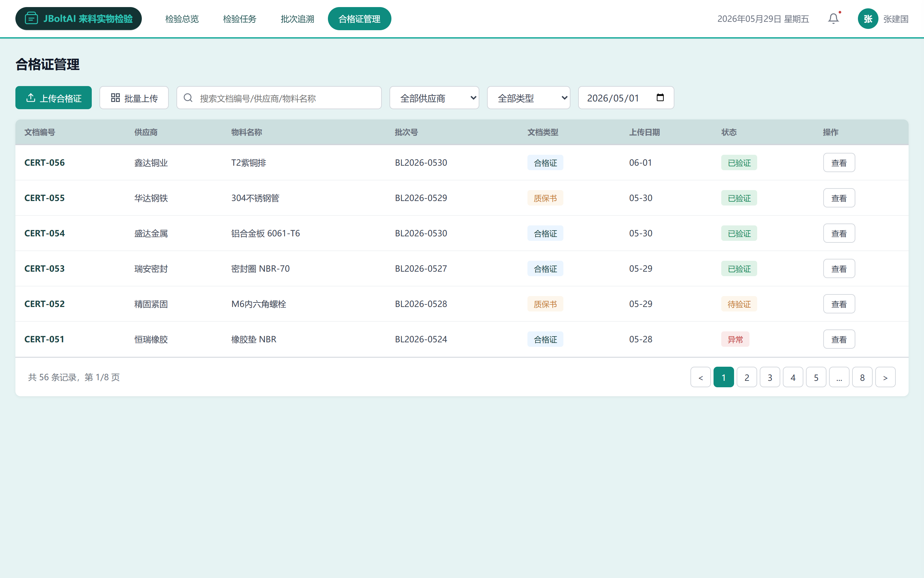This screenshot has width=924, height=578.
Task: Click the batch upload grid icon
Action: (x=115, y=98)
